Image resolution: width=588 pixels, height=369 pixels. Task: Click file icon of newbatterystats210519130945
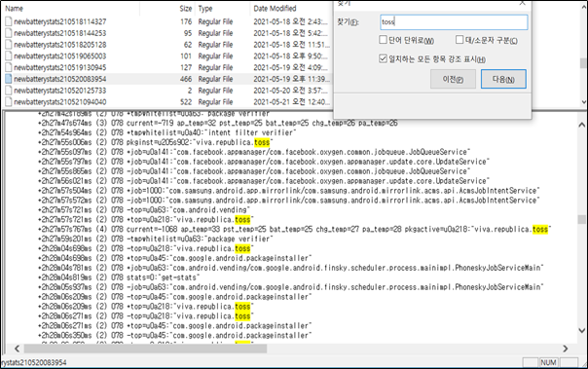[x=9, y=67]
